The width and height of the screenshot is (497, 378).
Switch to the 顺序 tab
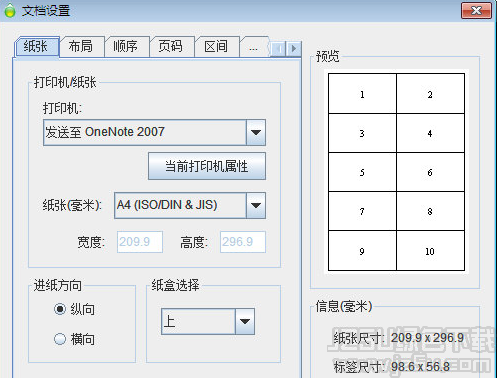126,46
